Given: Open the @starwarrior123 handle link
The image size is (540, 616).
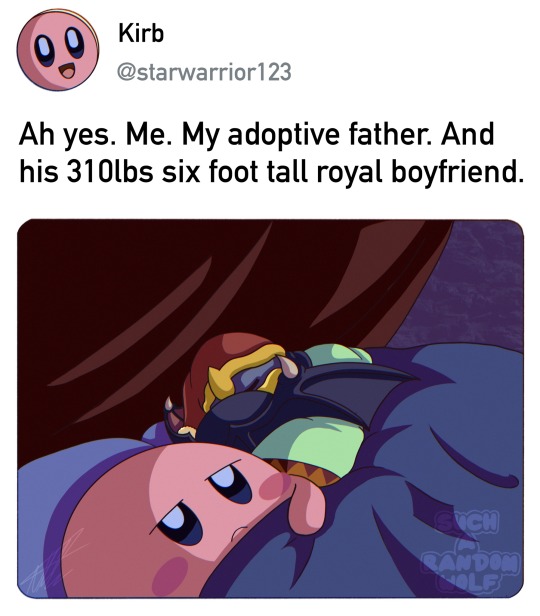Looking at the screenshot, I should point(204,72).
